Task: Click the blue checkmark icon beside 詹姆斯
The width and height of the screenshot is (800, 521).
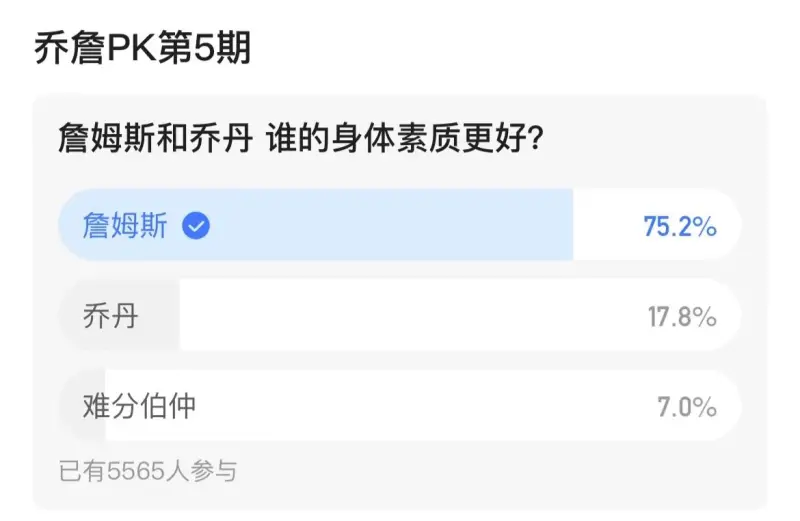Action: [x=196, y=226]
